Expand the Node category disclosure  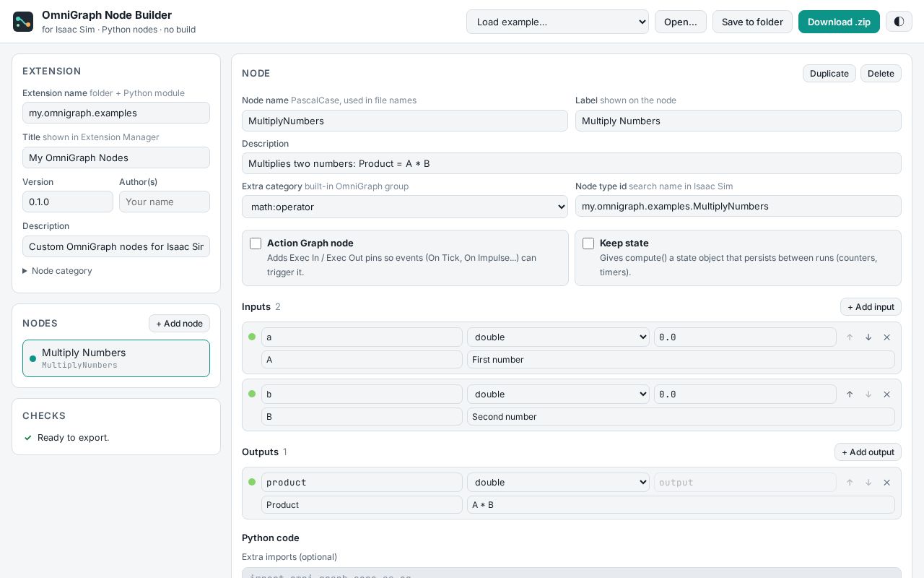[x=58, y=271]
